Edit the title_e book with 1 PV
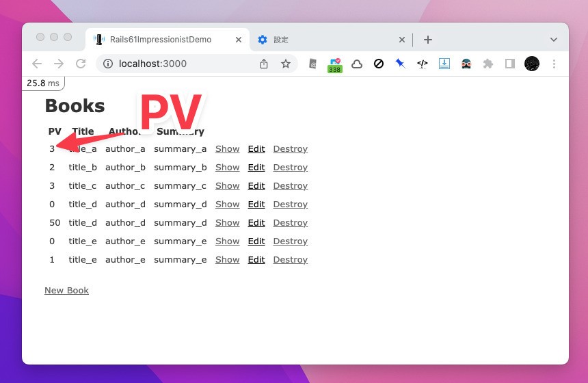This screenshot has width=588, height=383. tap(256, 259)
